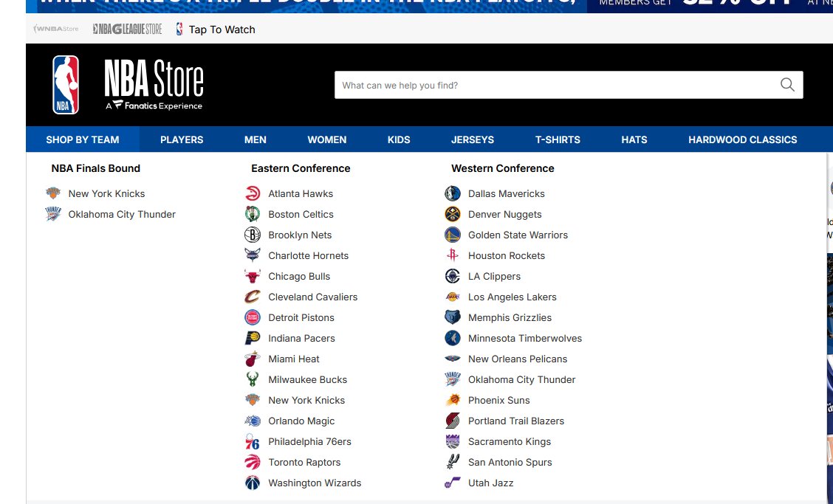
Task: Click the Charlotte Hornets logo icon
Action: [253, 255]
